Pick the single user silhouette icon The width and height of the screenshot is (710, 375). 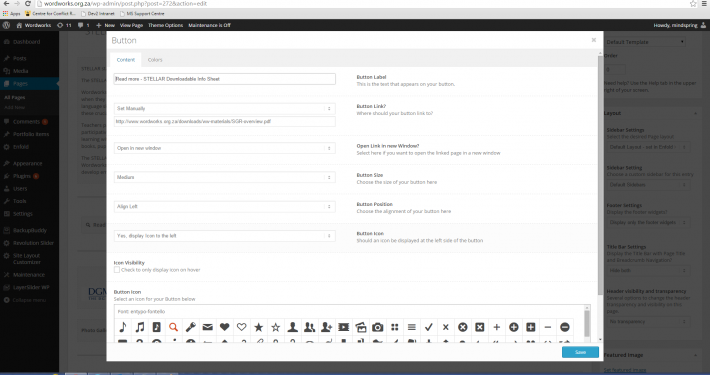[x=293, y=327]
